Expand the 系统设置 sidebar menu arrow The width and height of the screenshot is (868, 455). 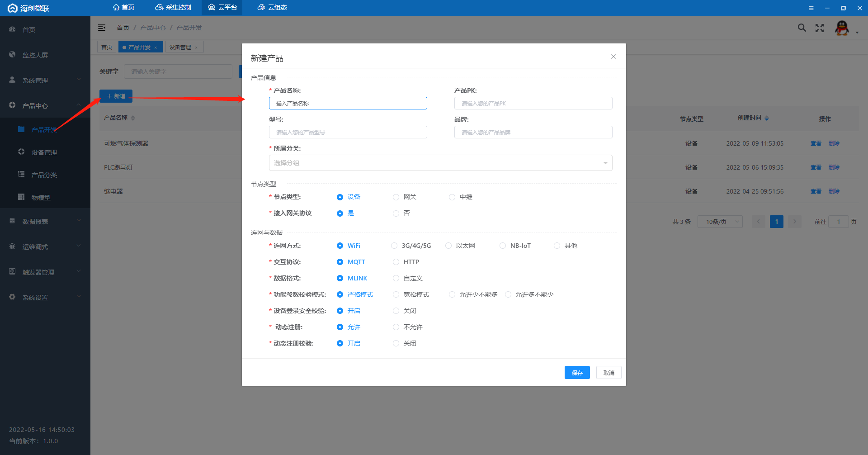[79, 297]
